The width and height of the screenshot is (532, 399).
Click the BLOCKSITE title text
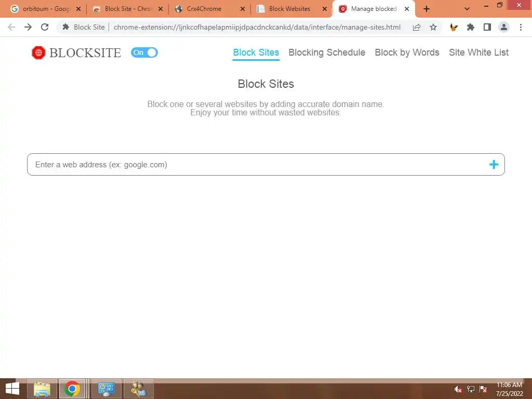click(x=85, y=53)
